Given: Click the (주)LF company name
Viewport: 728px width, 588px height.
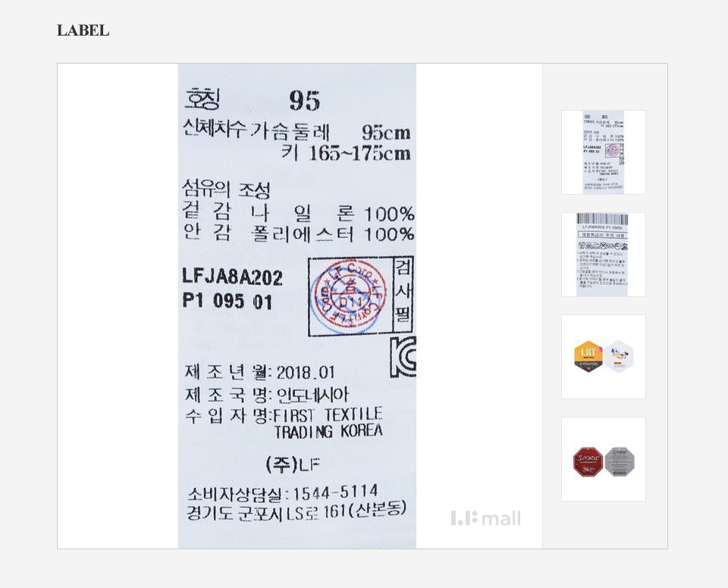Looking at the screenshot, I should [x=293, y=464].
